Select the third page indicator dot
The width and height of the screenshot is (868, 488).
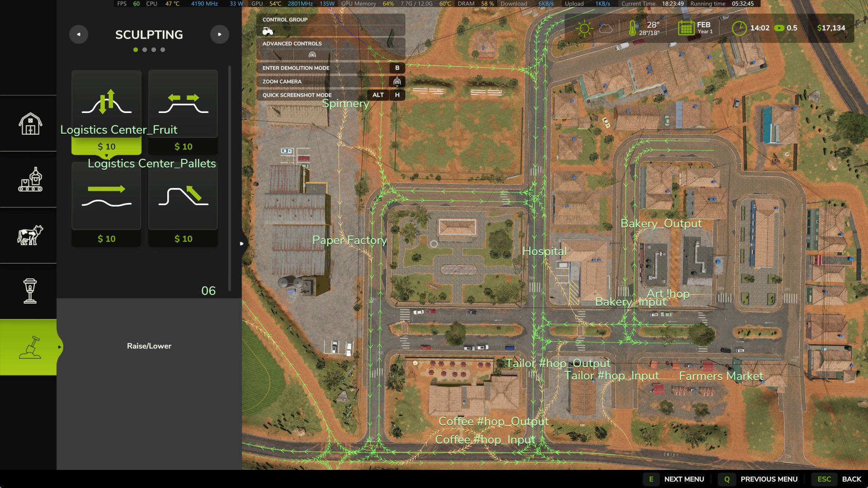pos(154,50)
